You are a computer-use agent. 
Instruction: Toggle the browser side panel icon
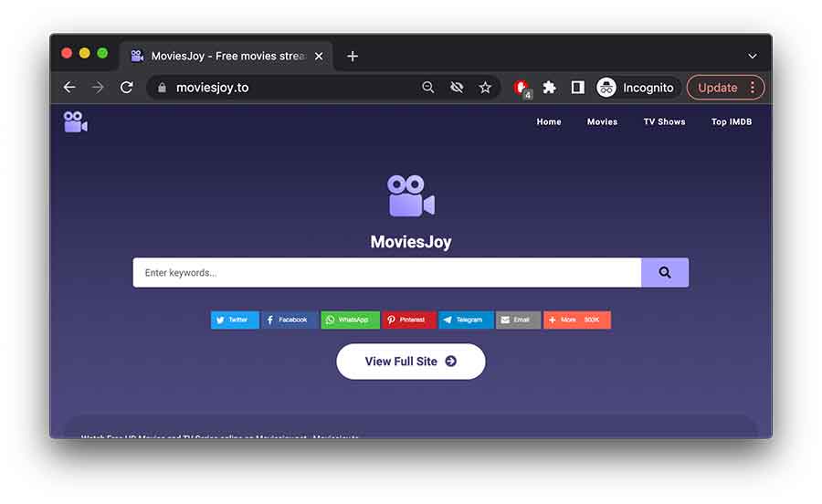click(x=578, y=88)
